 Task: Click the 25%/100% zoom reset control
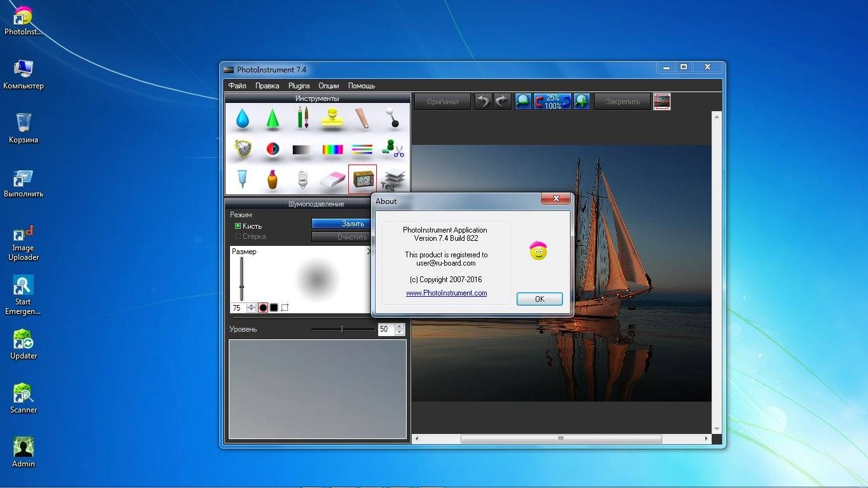click(552, 101)
